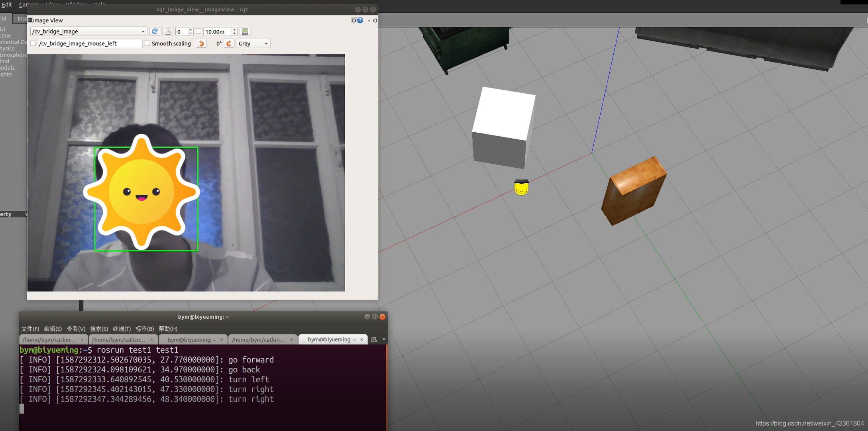Close the active bym@biyueming terminal tab
Viewport: 868px width, 431px height.
(x=361, y=339)
